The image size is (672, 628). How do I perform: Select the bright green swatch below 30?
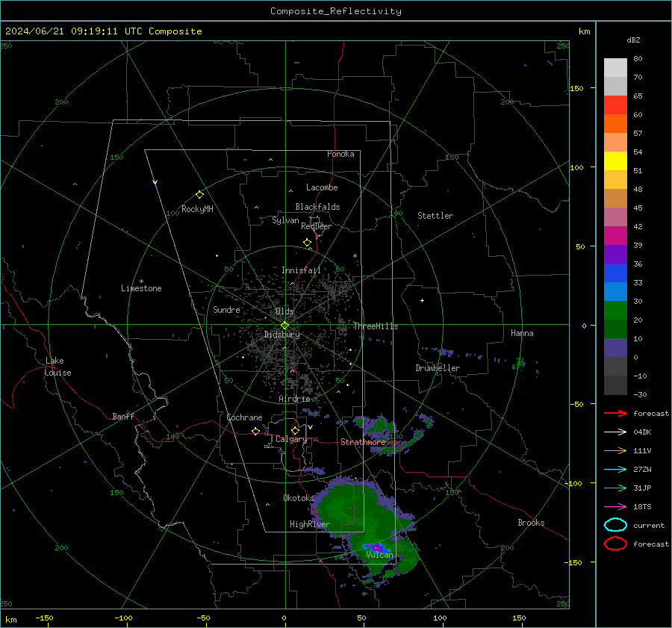coord(615,310)
